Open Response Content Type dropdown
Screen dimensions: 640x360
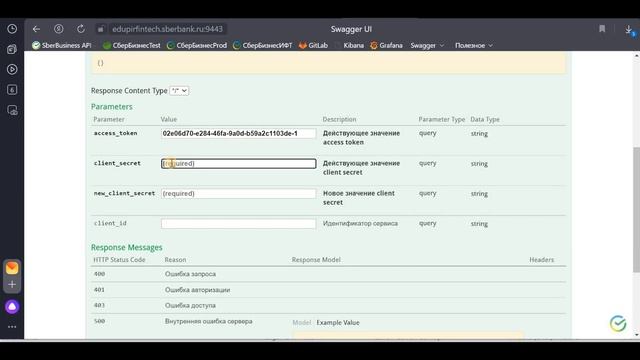tap(179, 91)
